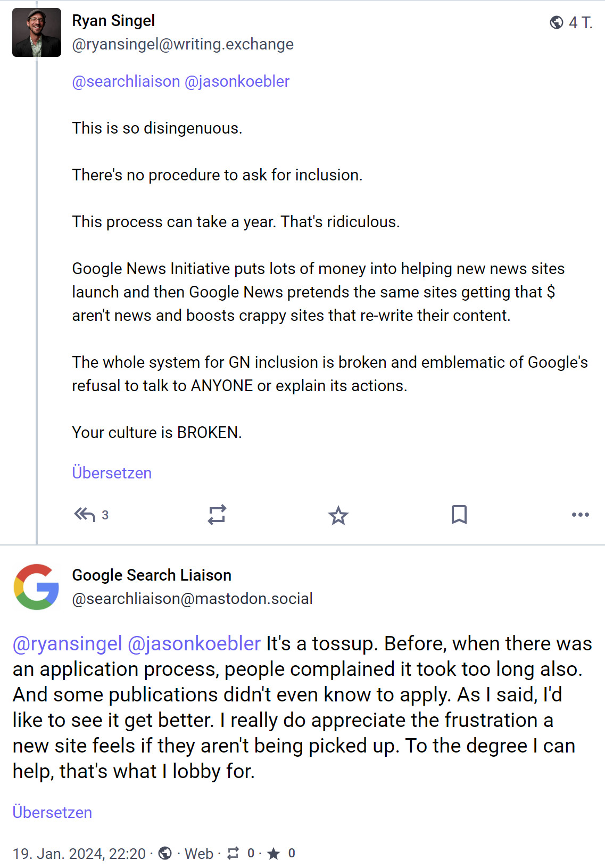Viewport: 605px width, 868px height.
Task: Open the 'Web' application link
Action: pos(198,854)
